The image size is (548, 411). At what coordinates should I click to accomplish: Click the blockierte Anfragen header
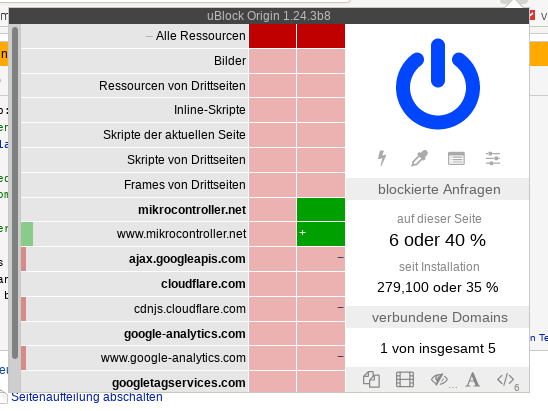[439, 189]
